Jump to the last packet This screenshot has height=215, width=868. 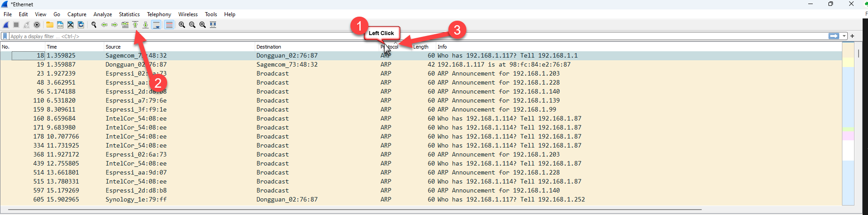pyautogui.click(x=146, y=25)
